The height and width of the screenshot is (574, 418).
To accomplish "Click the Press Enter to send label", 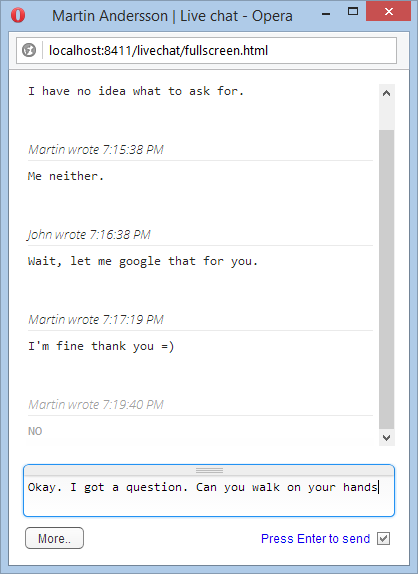I will (315, 538).
